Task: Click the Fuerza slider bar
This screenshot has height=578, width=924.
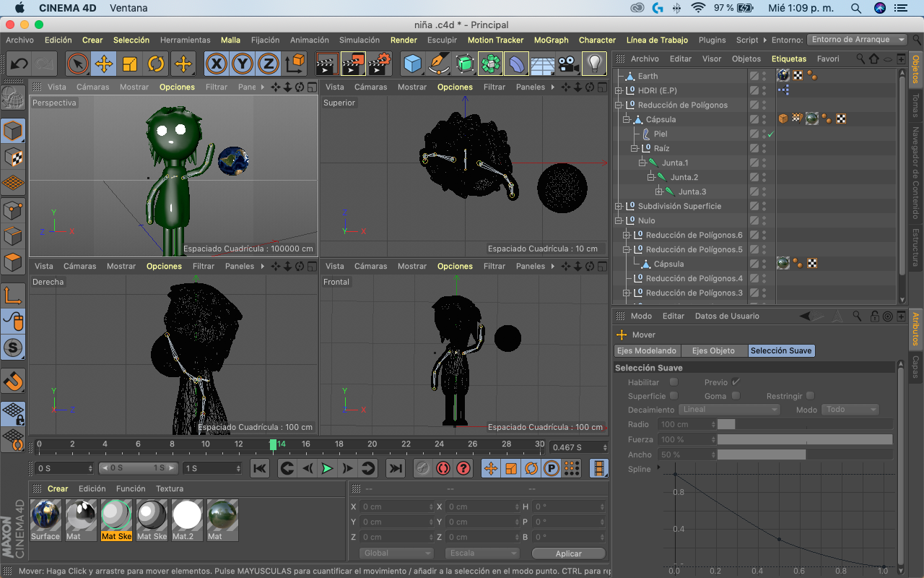Action: point(804,439)
